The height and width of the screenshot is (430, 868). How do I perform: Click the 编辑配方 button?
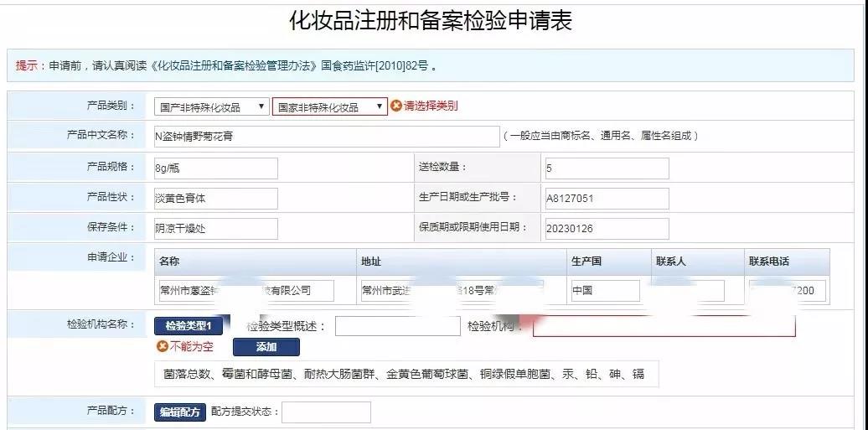pos(180,412)
